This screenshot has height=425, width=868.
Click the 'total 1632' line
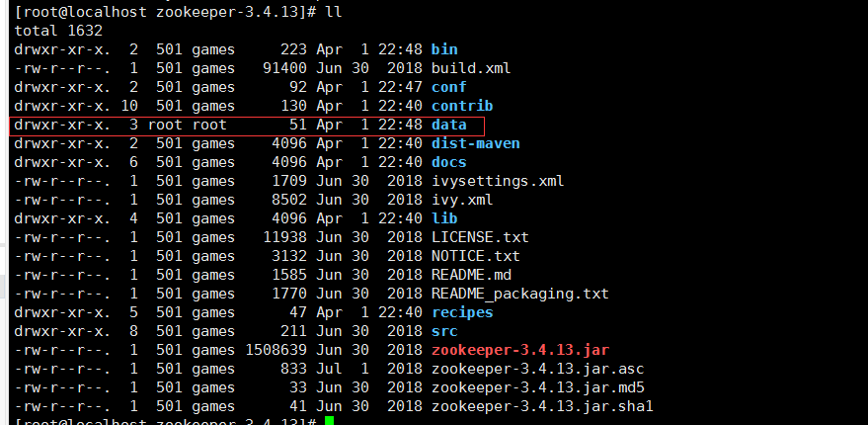coord(58,31)
